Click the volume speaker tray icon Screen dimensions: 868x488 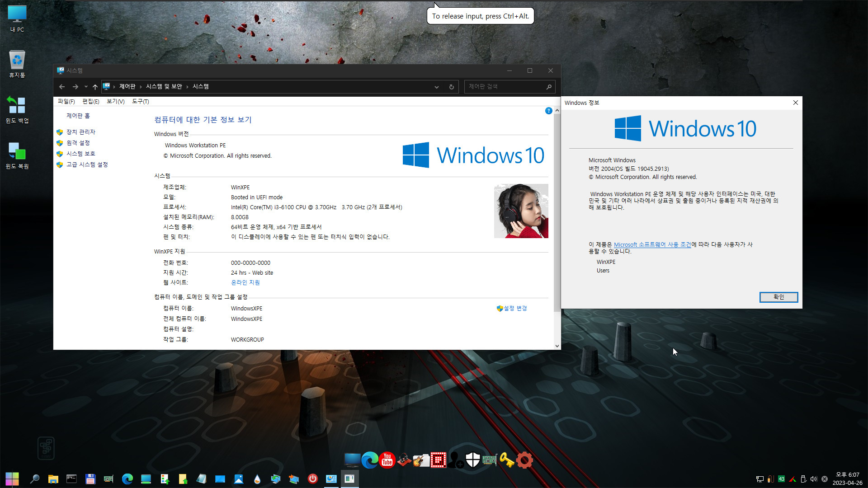coord(814,479)
